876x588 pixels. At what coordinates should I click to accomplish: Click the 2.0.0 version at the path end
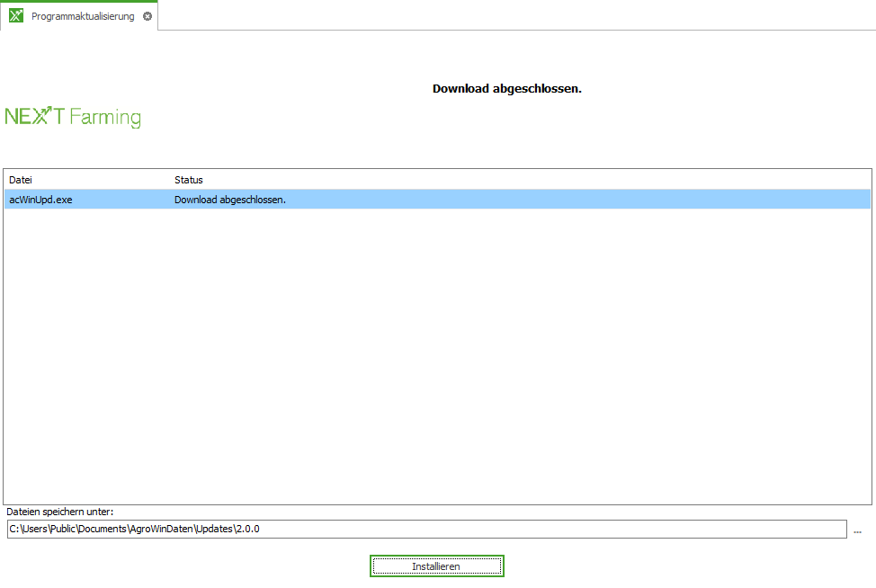(247, 529)
